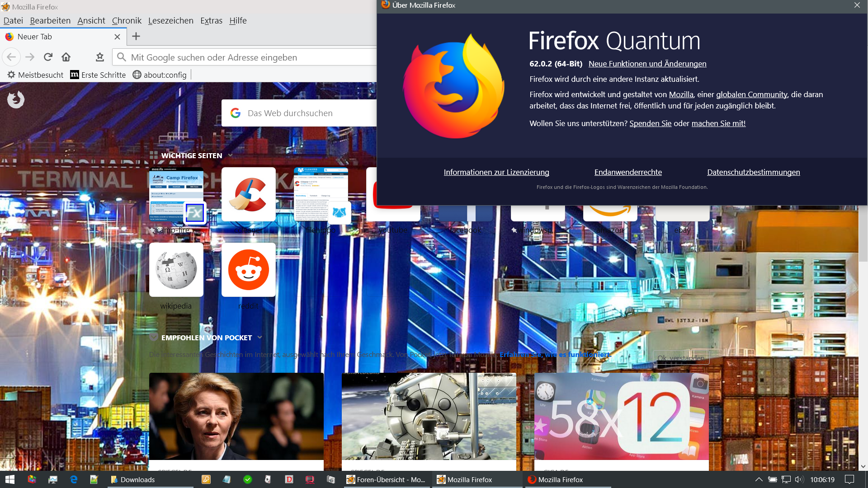Launch Microsoft Edge from the taskbar
Viewport: 868px width, 488px height.
[74, 479]
